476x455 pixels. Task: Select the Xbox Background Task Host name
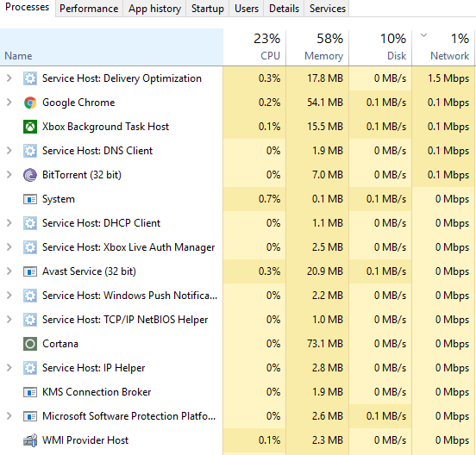coord(105,127)
